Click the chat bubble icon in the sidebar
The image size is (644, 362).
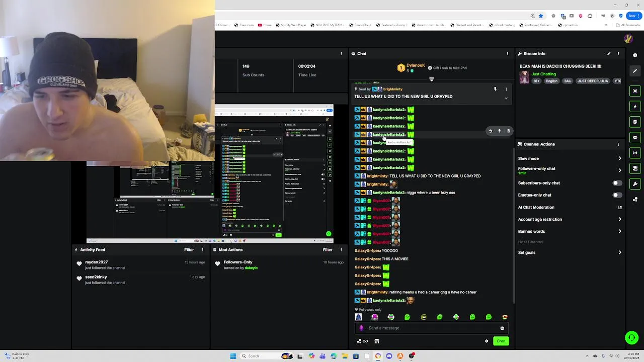click(635, 137)
